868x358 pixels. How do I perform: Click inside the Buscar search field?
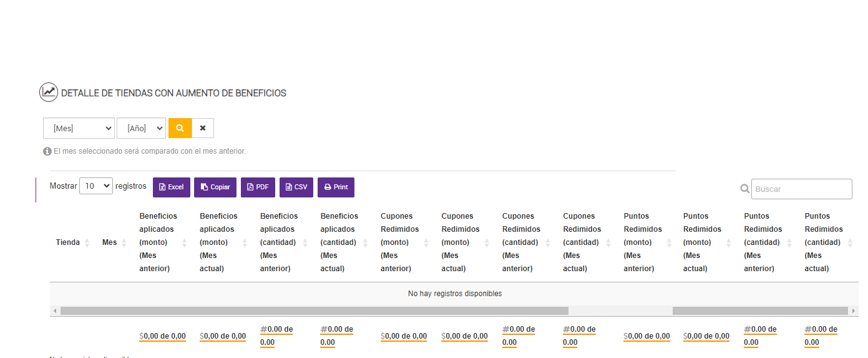tap(801, 189)
